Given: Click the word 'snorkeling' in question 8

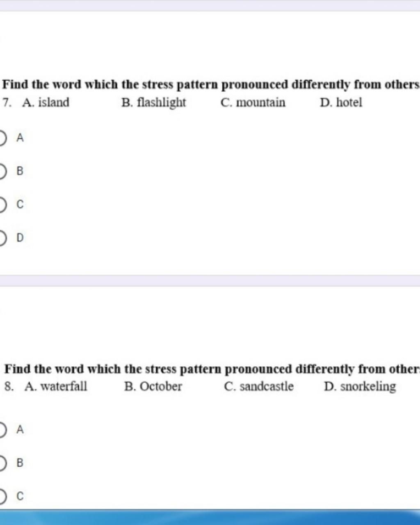Looking at the screenshot, I should pos(368,386).
